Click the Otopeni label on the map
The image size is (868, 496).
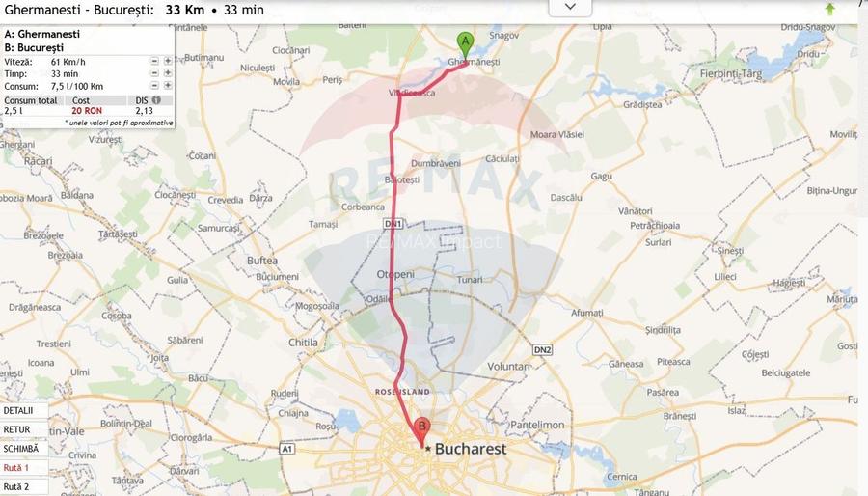394,274
